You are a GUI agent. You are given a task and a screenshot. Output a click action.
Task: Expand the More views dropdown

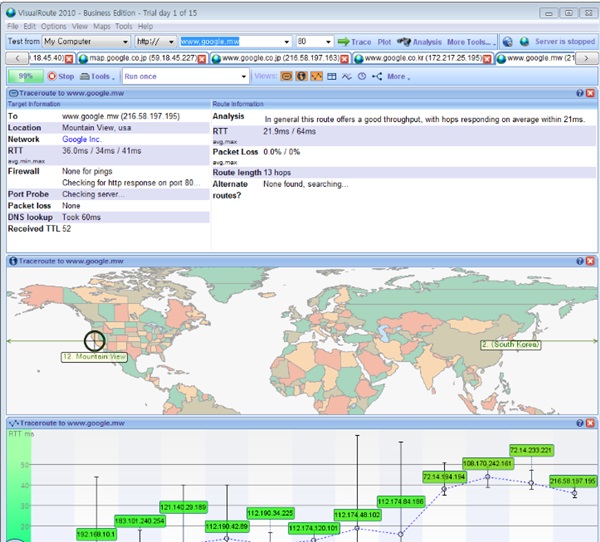click(x=398, y=77)
